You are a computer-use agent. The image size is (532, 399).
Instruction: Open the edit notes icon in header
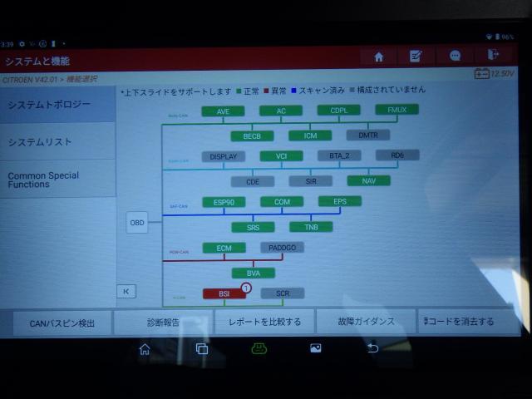point(416,57)
